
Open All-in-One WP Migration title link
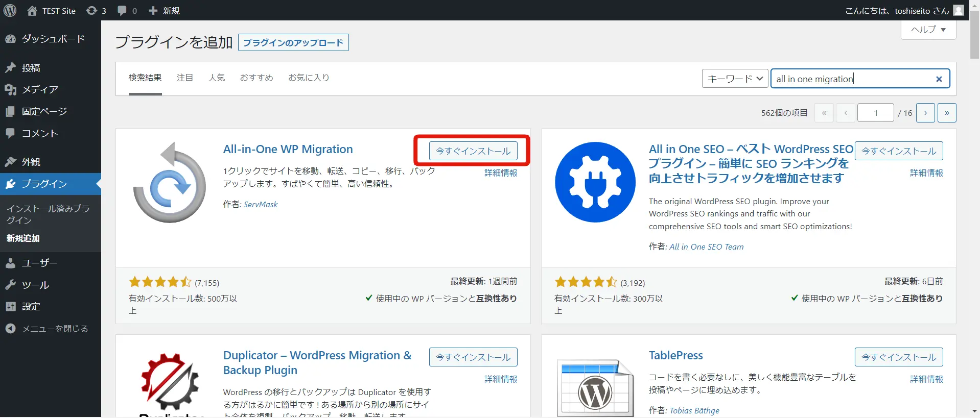pyautogui.click(x=288, y=149)
